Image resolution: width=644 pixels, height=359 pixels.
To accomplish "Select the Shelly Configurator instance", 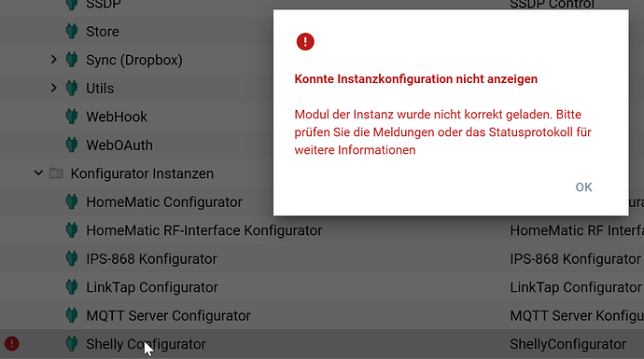I will [146, 344].
